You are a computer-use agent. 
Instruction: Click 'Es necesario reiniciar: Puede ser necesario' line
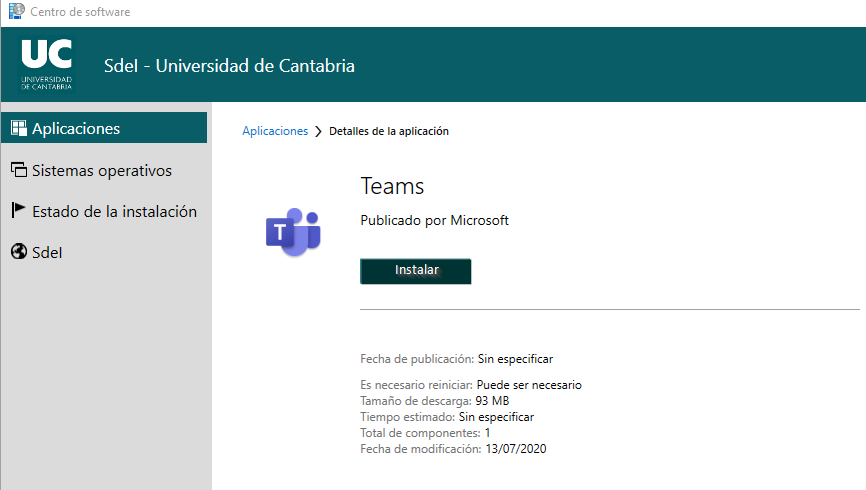471,385
